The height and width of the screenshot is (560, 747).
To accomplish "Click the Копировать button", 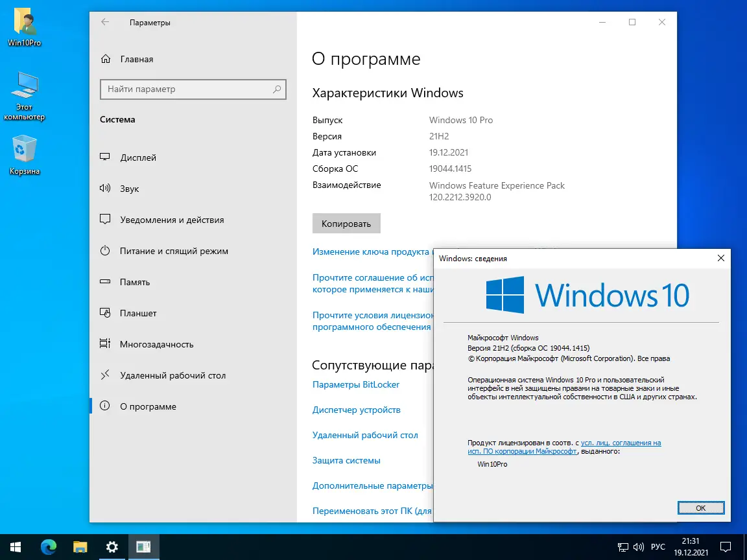I will pos(346,224).
